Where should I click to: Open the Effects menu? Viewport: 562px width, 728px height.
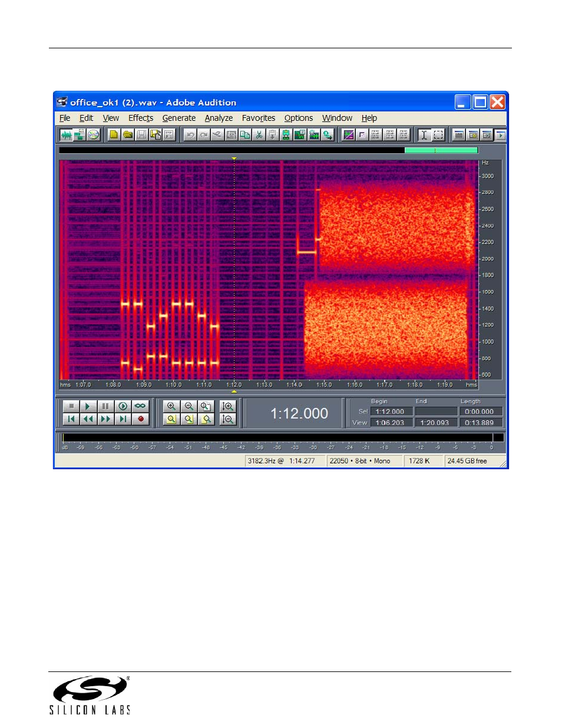140,118
